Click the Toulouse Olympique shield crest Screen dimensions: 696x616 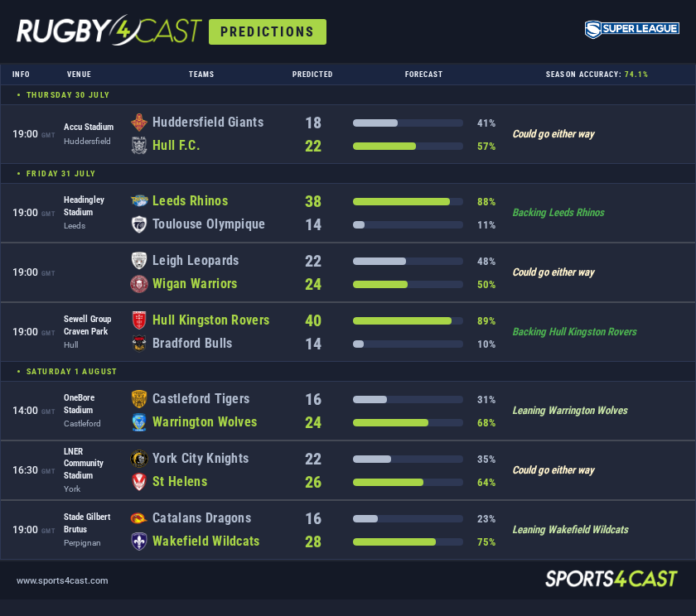(x=139, y=224)
